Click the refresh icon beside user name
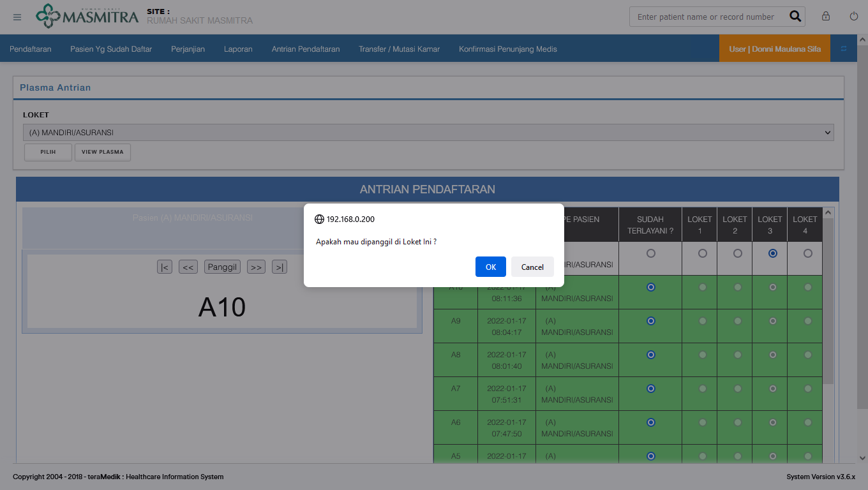 (844, 48)
